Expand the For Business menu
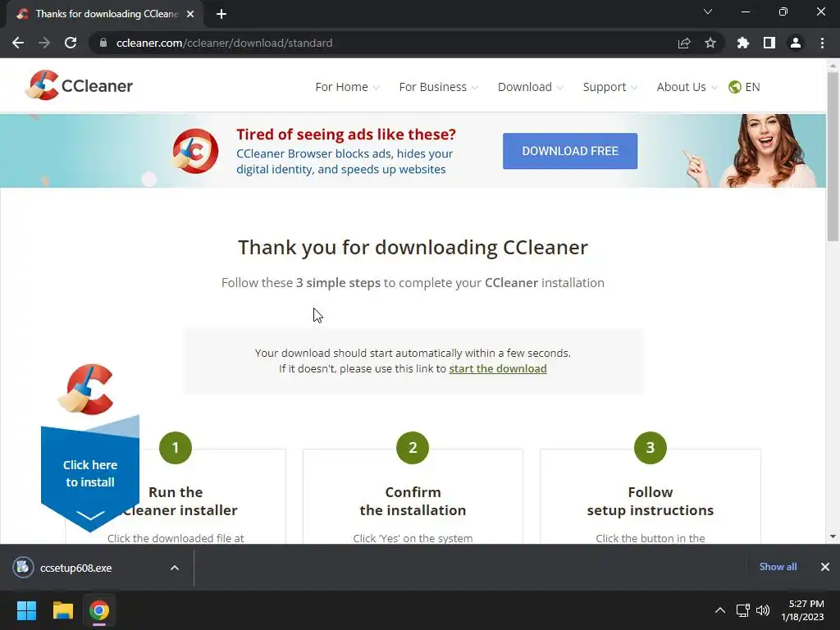This screenshot has height=630, width=840. pyautogui.click(x=438, y=87)
